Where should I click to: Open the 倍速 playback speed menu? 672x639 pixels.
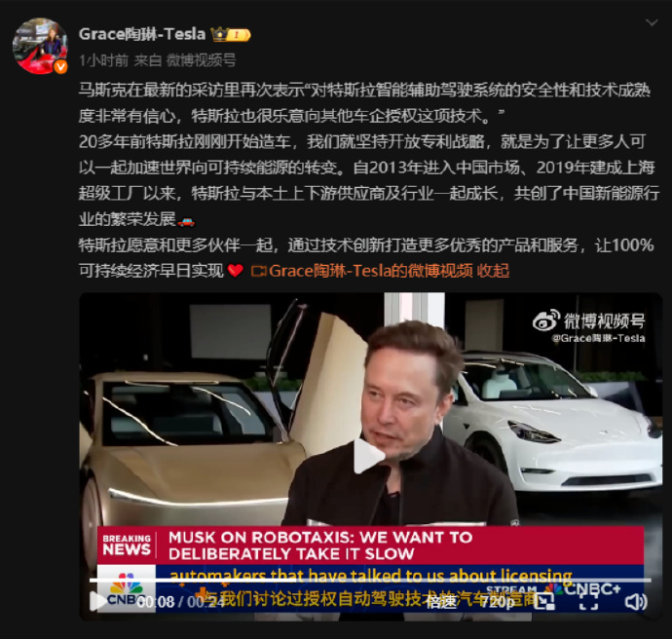pyautogui.click(x=441, y=602)
